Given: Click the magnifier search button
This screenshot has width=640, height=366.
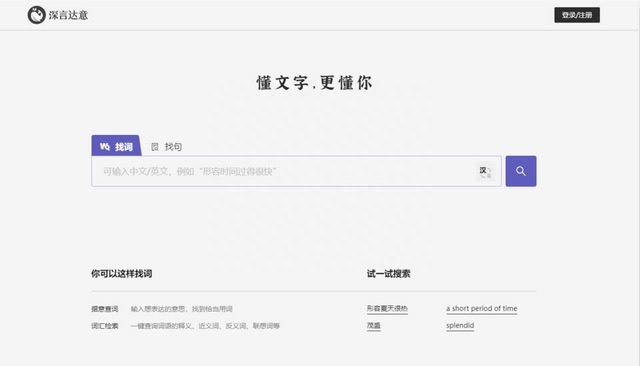Looking at the screenshot, I should 521,171.
